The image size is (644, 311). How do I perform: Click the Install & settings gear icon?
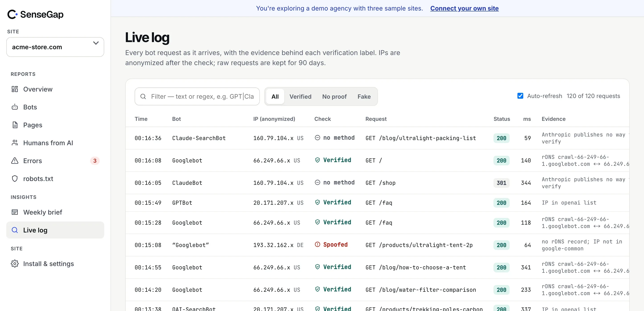[x=15, y=264]
